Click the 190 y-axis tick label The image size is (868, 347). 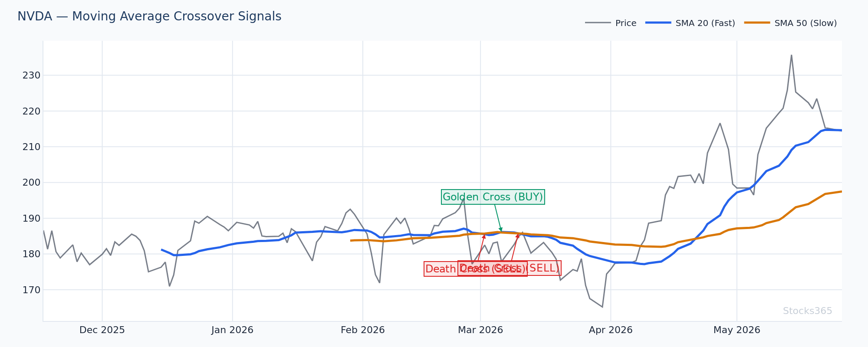pyautogui.click(x=31, y=218)
